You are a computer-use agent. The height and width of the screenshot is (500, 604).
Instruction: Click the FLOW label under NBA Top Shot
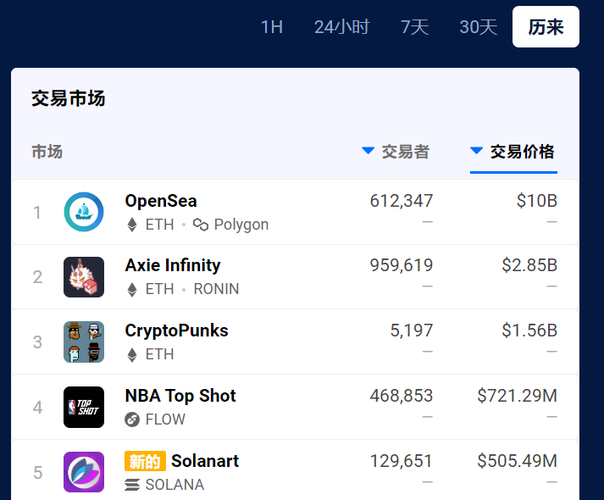pos(165,419)
